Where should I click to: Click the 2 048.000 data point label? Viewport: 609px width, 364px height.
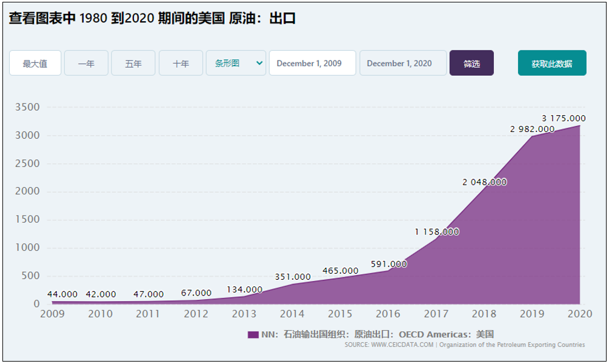pos(484,182)
